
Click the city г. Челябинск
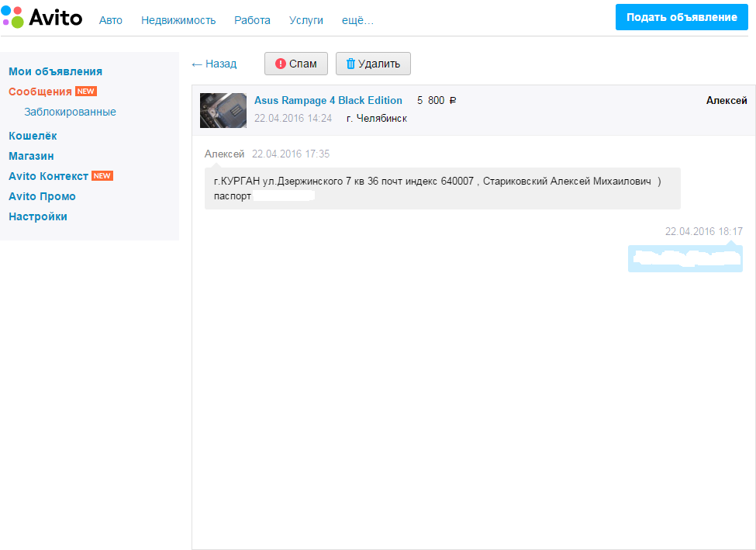coord(377,118)
